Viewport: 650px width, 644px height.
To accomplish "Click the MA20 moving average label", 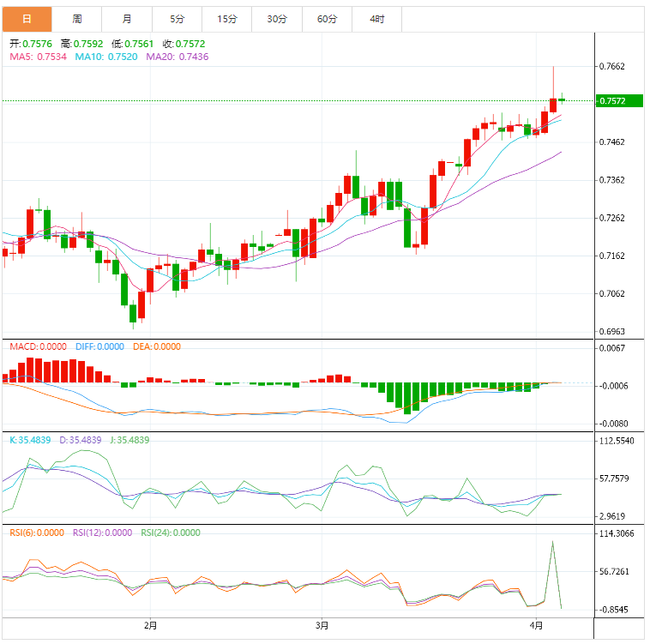I will pos(177,57).
